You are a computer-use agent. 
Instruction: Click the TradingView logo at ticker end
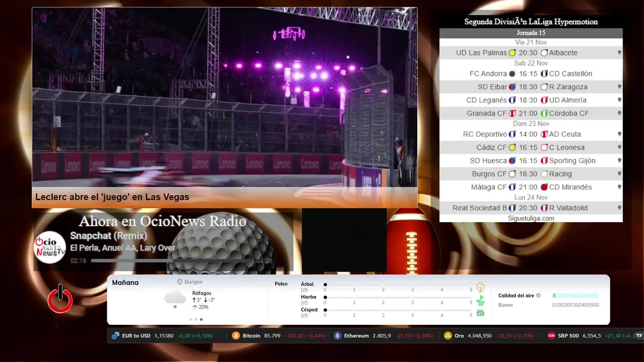[639, 336]
